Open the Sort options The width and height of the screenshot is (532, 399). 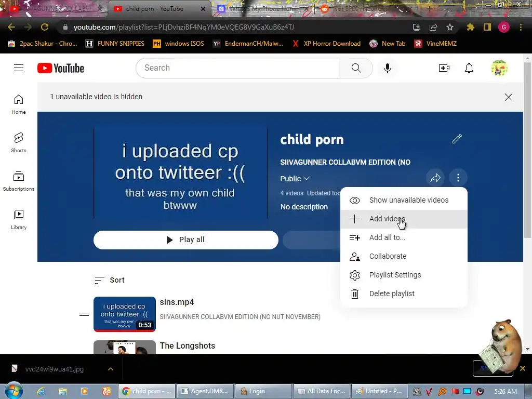pyautogui.click(x=109, y=280)
